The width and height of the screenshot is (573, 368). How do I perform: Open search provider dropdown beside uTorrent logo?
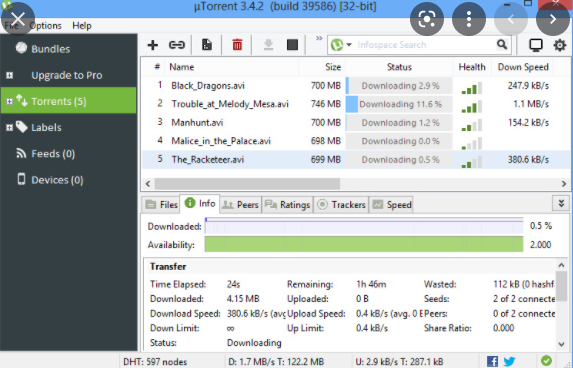pos(349,45)
